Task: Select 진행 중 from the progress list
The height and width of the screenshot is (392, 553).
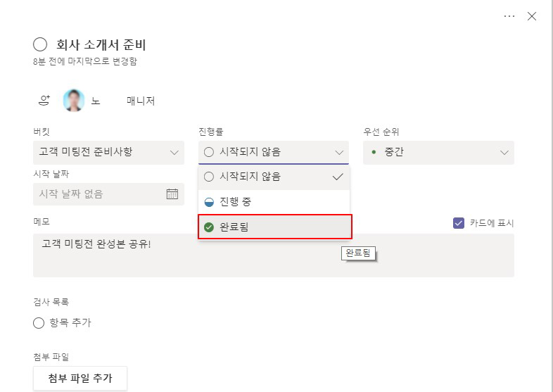Action: coord(274,202)
